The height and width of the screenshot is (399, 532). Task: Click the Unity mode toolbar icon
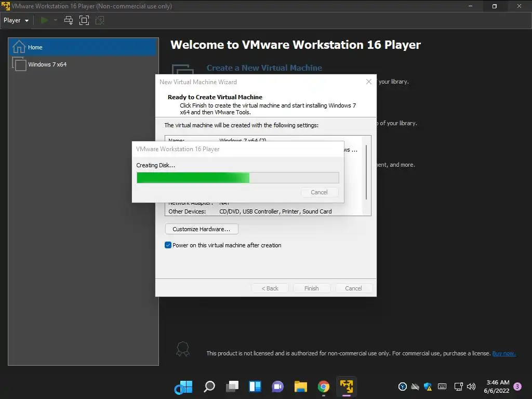(100, 20)
